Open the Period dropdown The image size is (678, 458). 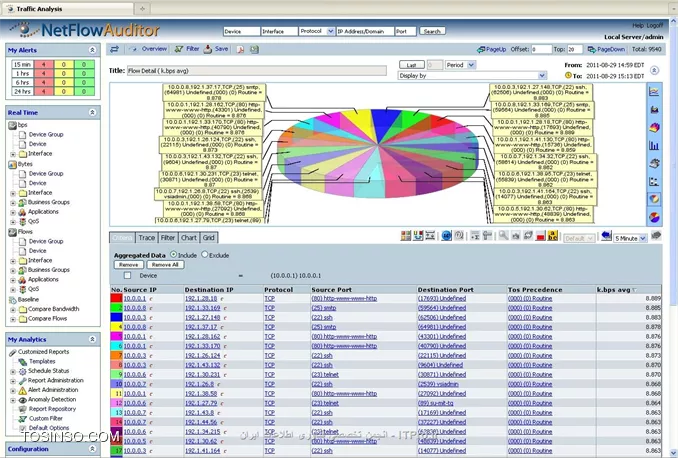[471, 65]
